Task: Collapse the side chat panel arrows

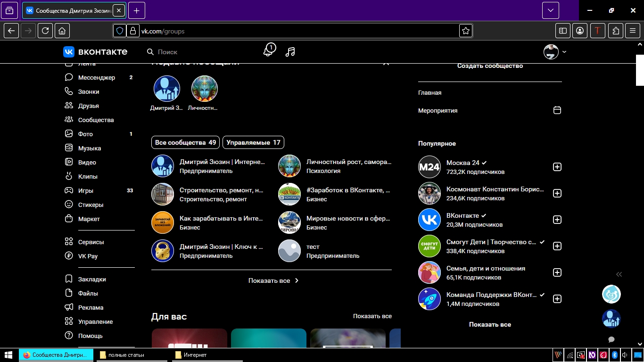Action: 619,274
